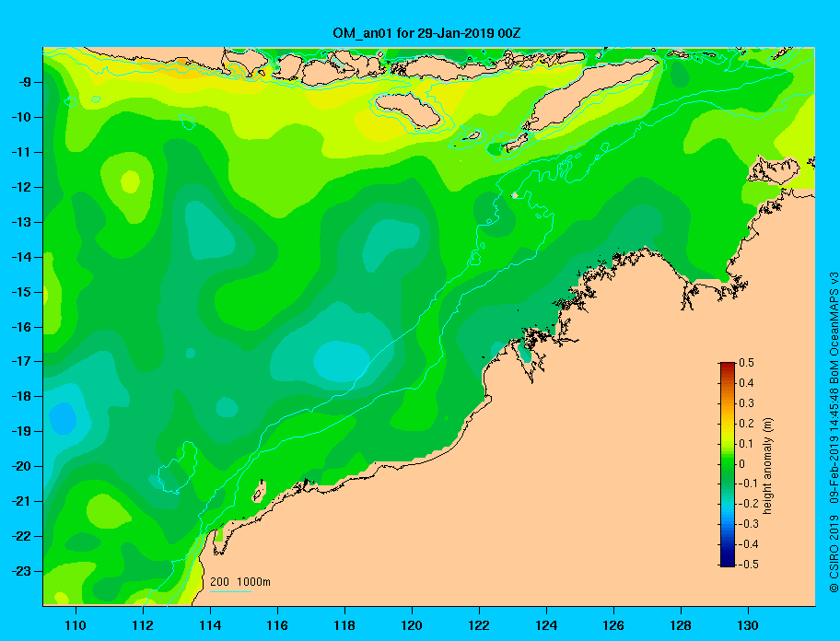Click the '-0.3' colorbar label
This screenshot has height=641, width=840.
coord(749,524)
